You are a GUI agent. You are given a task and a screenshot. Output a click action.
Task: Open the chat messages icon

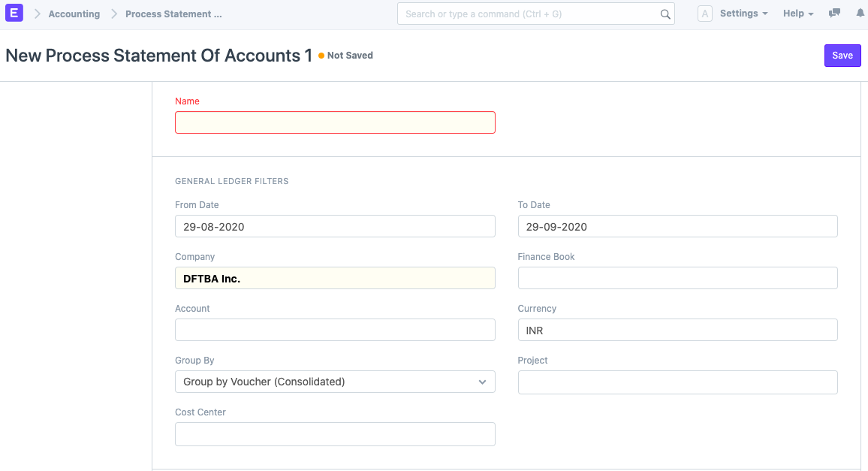(834, 14)
